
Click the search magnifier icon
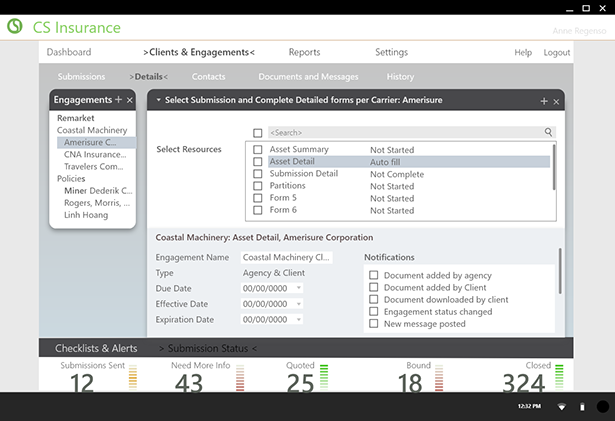tap(548, 132)
